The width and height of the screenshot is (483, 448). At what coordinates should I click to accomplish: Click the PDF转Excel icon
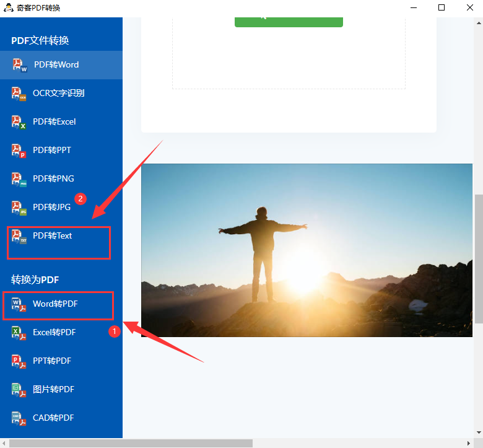[x=19, y=122]
